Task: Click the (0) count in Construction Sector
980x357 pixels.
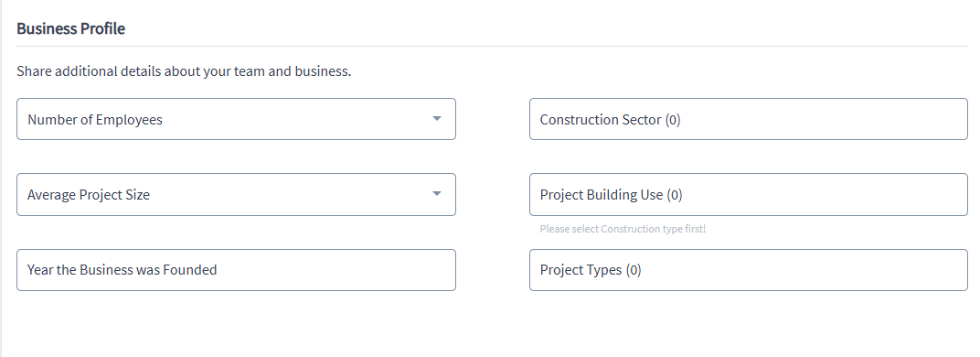Action: click(x=673, y=120)
